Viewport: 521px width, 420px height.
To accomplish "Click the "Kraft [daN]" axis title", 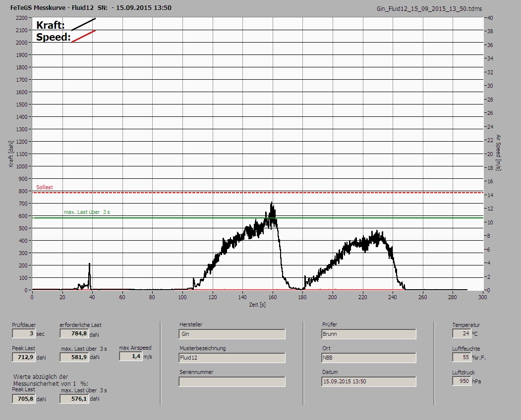I will (x=11, y=154).
